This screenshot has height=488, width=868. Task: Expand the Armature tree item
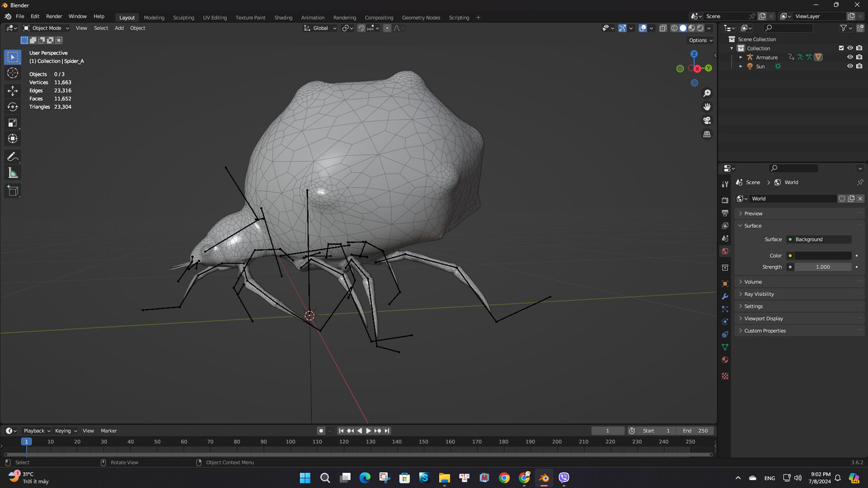741,57
